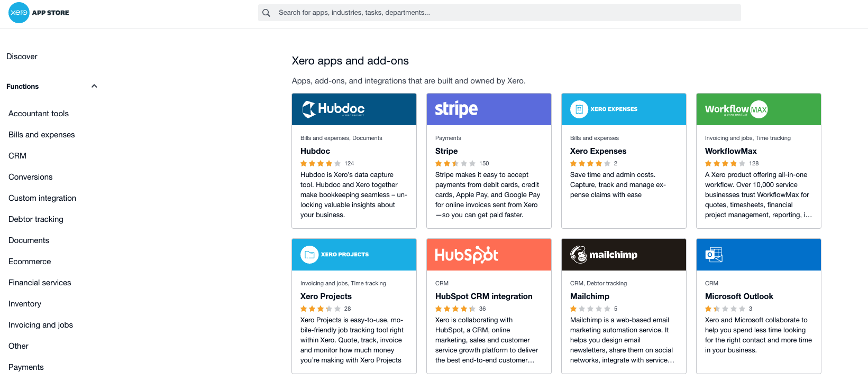Click the WorkflowMax star rating
Image resolution: width=868 pixels, height=382 pixels.
[x=725, y=164]
